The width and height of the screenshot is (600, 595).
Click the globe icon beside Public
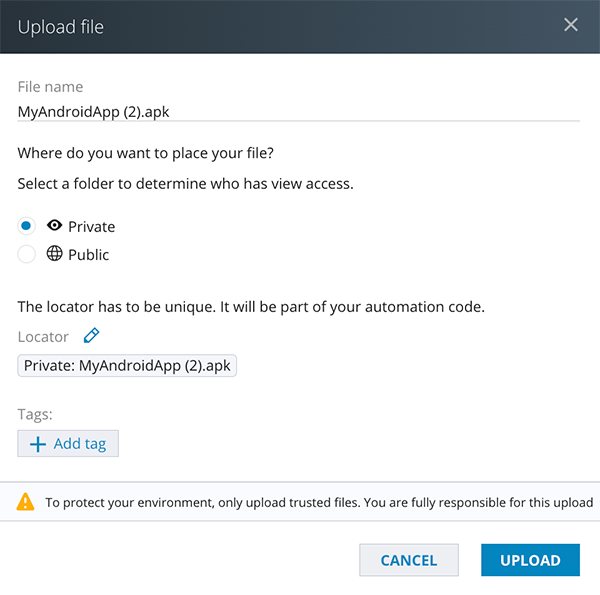pyautogui.click(x=55, y=254)
